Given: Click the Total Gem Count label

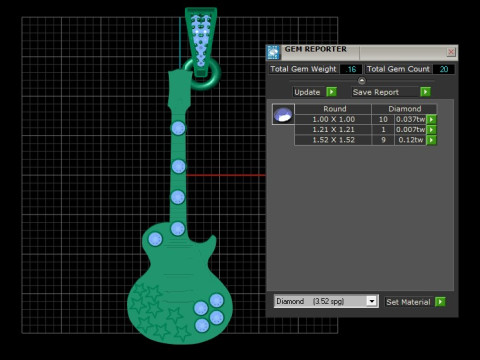Looking at the screenshot, I should pos(398,69).
